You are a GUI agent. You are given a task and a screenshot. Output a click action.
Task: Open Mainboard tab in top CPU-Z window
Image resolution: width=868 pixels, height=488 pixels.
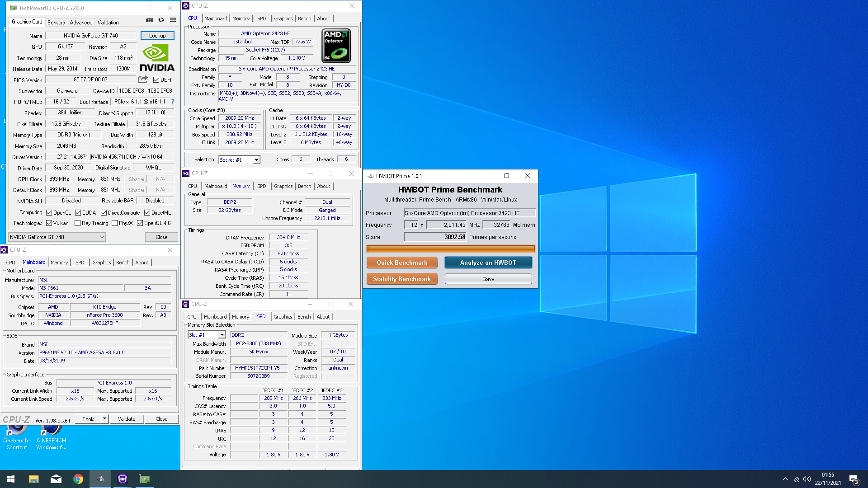[216, 19]
